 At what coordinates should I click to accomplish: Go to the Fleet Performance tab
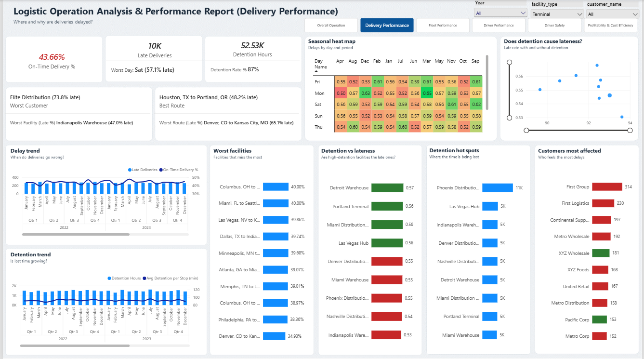click(443, 25)
